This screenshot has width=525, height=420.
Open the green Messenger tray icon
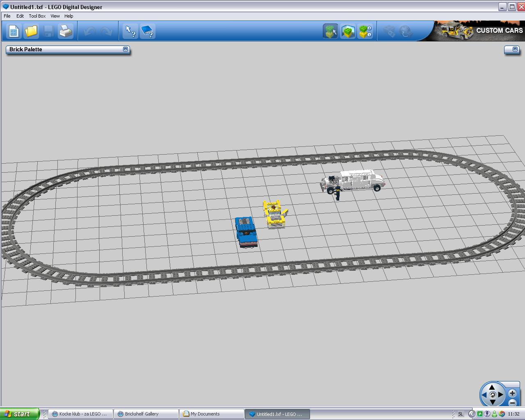tap(494, 414)
